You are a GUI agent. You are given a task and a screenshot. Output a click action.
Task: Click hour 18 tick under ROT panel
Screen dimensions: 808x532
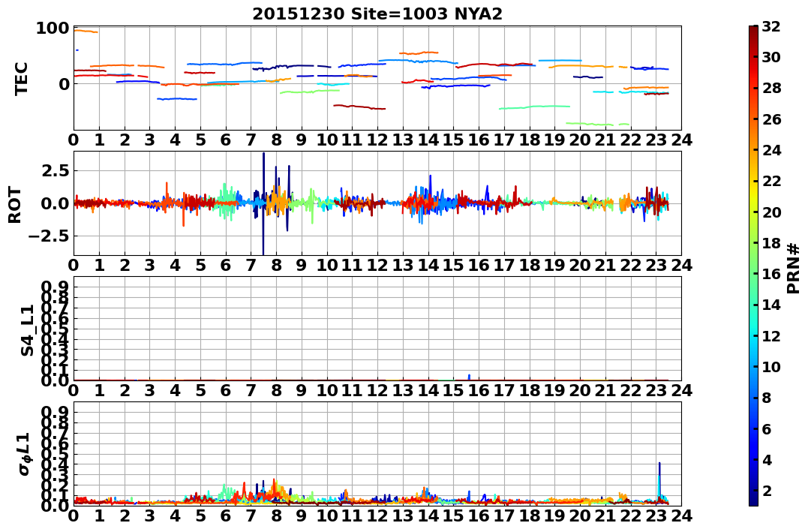click(x=529, y=266)
